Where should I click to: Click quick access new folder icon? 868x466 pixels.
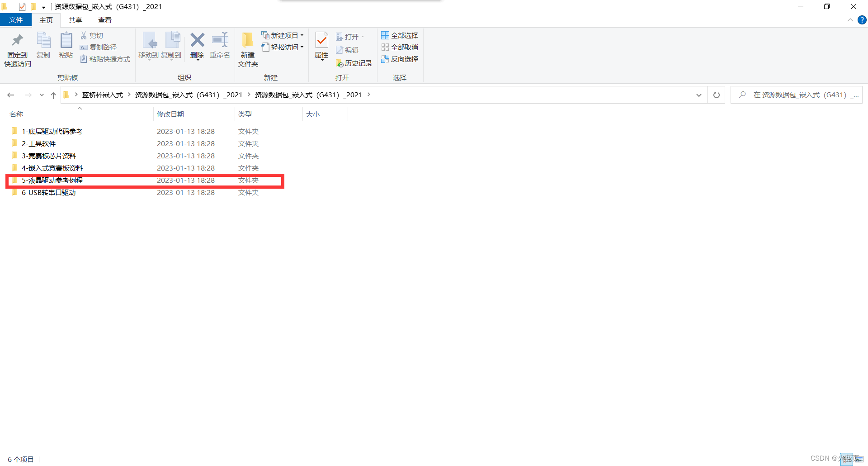pyautogui.click(x=33, y=6)
